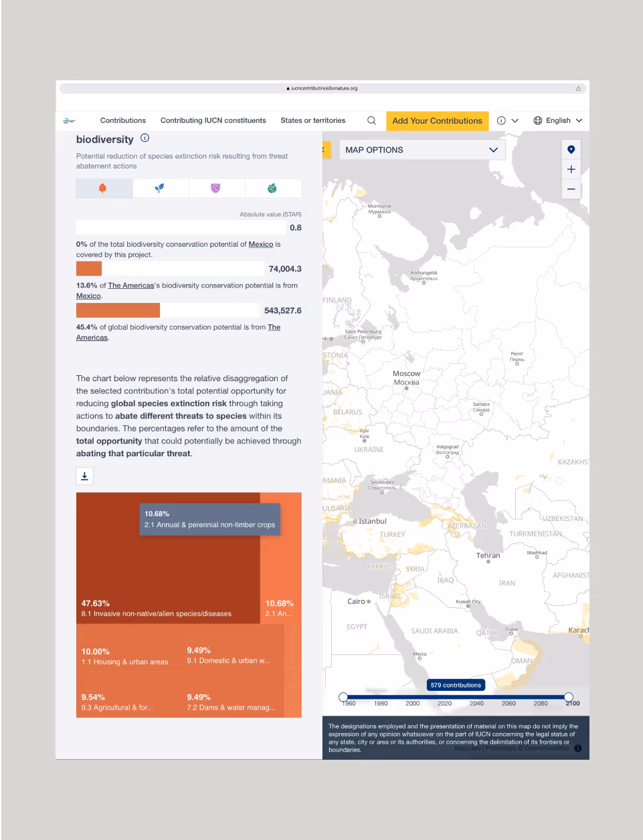Image resolution: width=643 pixels, height=840 pixels.
Task: Click the share icon in browser bar
Action: tap(579, 88)
